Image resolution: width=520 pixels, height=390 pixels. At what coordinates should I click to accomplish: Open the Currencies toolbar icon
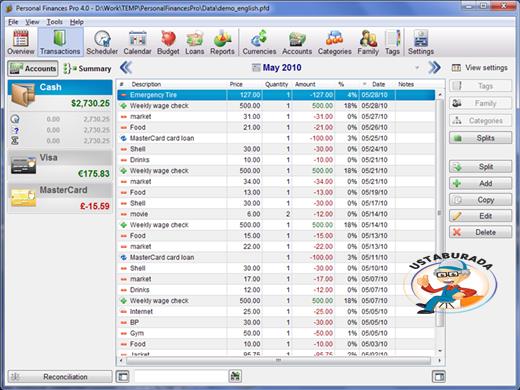tap(259, 42)
